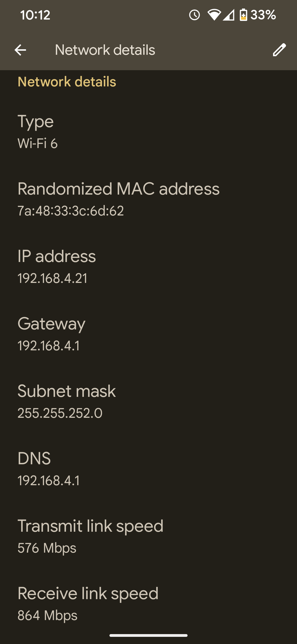This screenshot has height=644, width=297.
Task: Tap the cellular signal status icon
Action: coord(229,15)
